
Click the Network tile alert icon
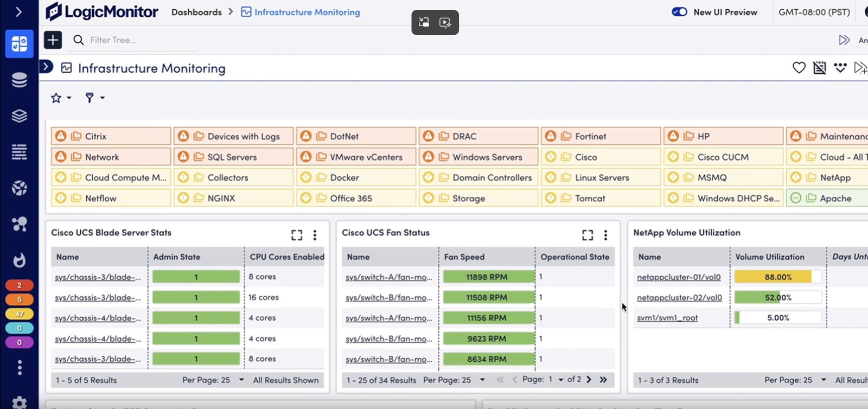click(61, 157)
